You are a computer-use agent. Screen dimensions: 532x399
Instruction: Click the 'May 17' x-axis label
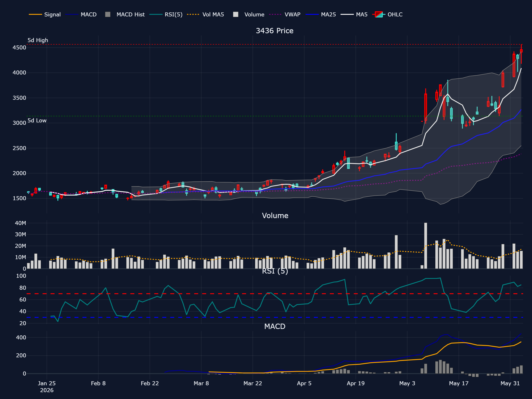coord(459,383)
